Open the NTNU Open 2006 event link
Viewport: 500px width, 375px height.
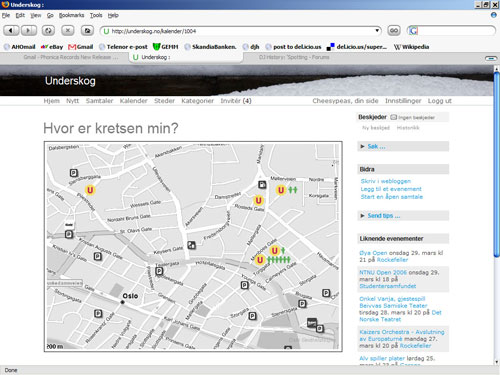pyautogui.click(x=383, y=272)
